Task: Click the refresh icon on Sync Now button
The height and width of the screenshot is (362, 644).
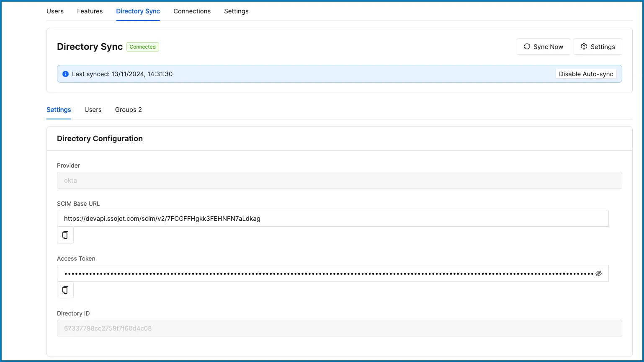Action: click(527, 47)
